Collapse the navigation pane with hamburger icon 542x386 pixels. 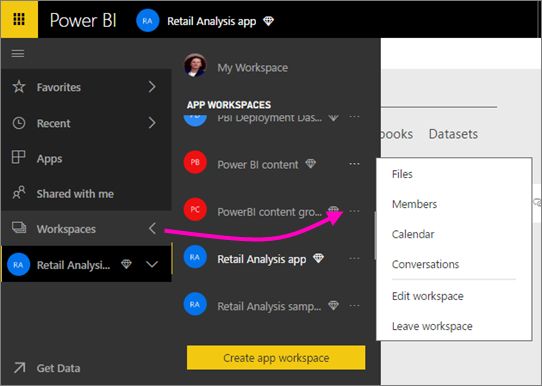coord(18,54)
